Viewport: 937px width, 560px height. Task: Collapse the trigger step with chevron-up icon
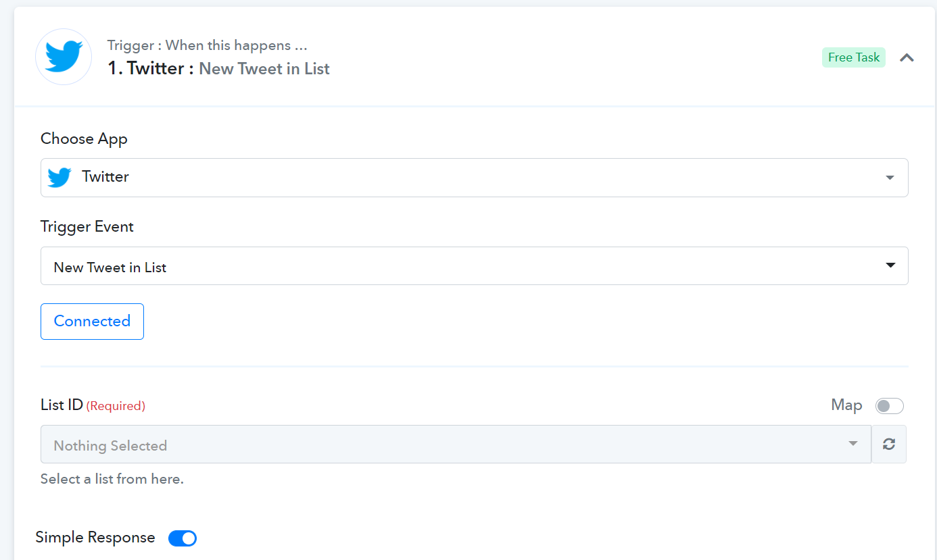tap(907, 57)
